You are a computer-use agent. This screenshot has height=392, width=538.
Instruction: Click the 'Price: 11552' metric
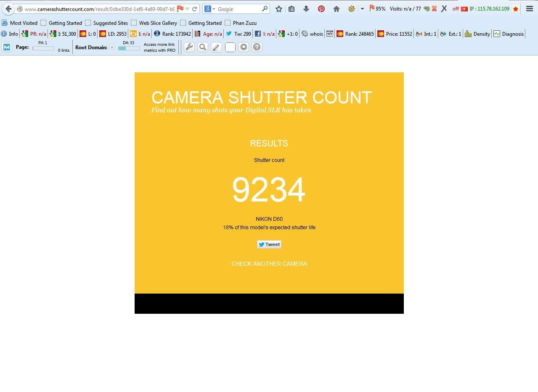click(x=395, y=34)
